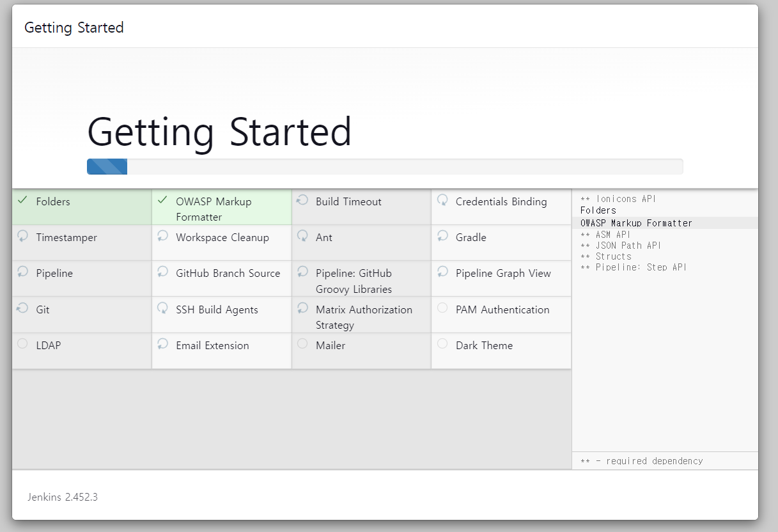The width and height of the screenshot is (778, 532).
Task: Select the OWASP Markup Formatter plugin label
Action: click(x=214, y=209)
